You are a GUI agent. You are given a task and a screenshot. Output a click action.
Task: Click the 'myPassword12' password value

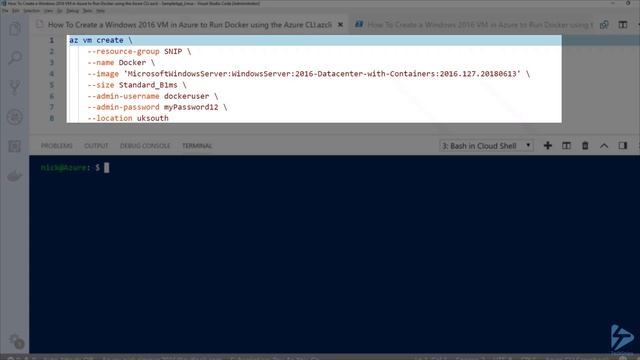[191, 107]
